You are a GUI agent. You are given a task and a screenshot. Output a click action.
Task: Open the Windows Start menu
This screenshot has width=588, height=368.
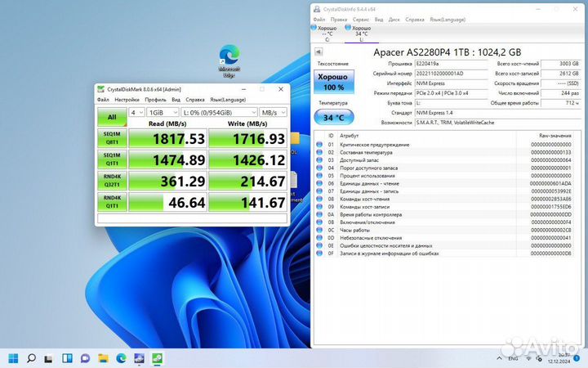pyautogui.click(x=13, y=358)
